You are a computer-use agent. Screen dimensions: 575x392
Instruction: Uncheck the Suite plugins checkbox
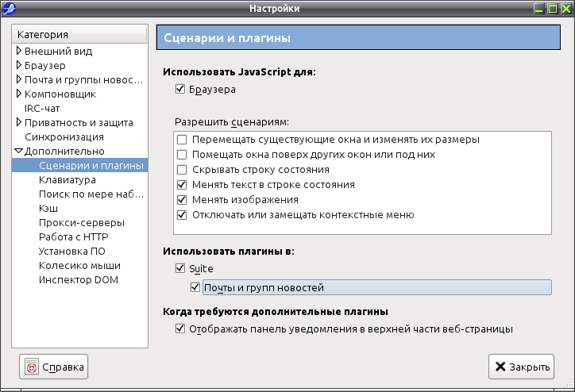(x=180, y=268)
